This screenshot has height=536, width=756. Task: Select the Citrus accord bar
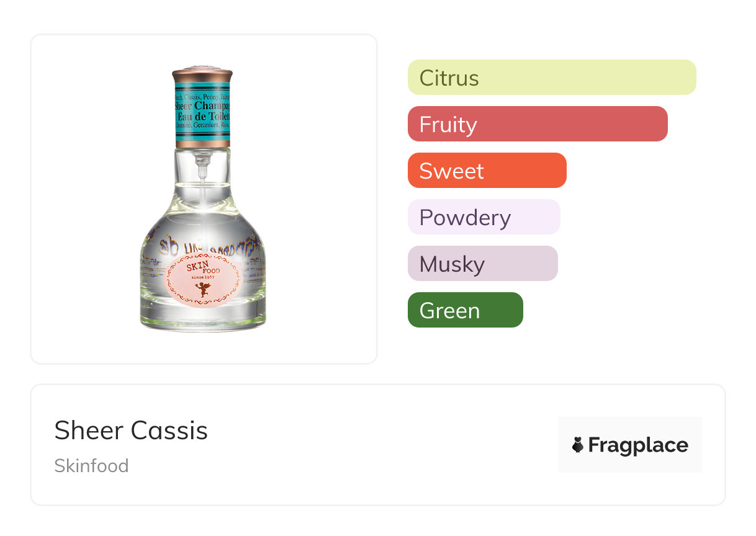[552, 78]
